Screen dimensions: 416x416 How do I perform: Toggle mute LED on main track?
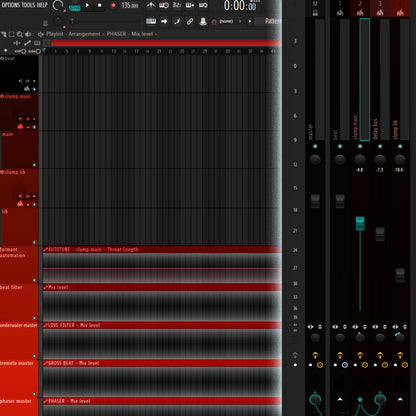pos(34,165)
